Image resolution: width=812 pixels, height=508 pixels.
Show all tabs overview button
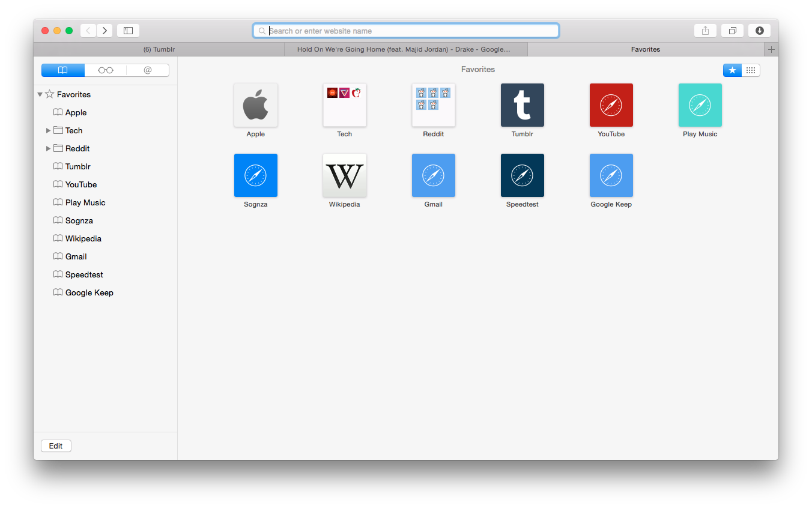coord(733,31)
